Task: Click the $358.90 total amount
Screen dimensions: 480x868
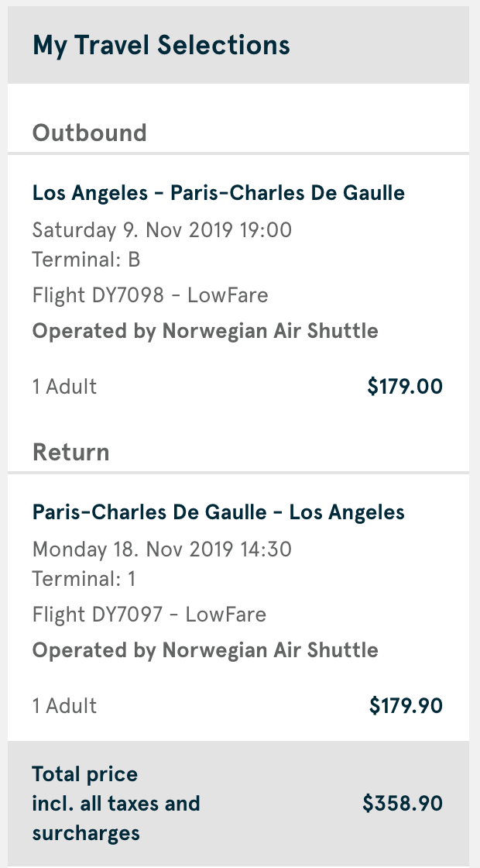Action: [x=403, y=804]
